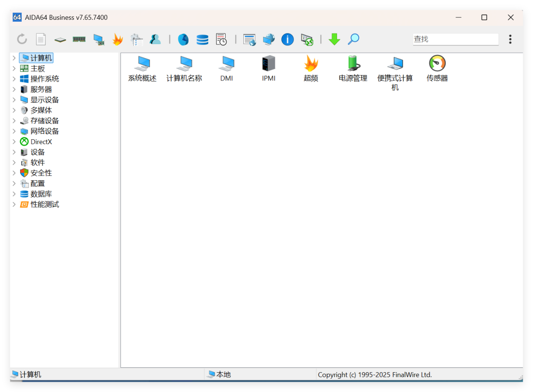Click the CPU chip toolbar icon
Image resolution: width=533 pixels, height=392 pixels.
[x=60, y=40]
